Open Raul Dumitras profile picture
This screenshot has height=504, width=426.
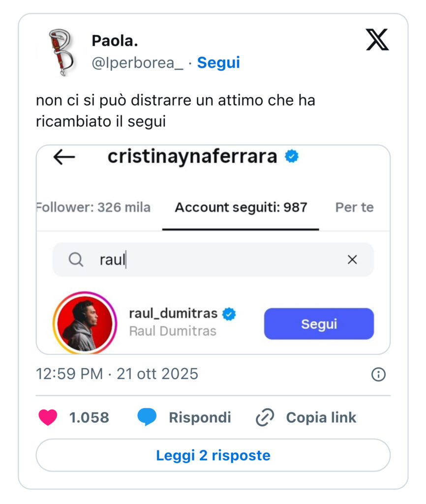tap(84, 322)
